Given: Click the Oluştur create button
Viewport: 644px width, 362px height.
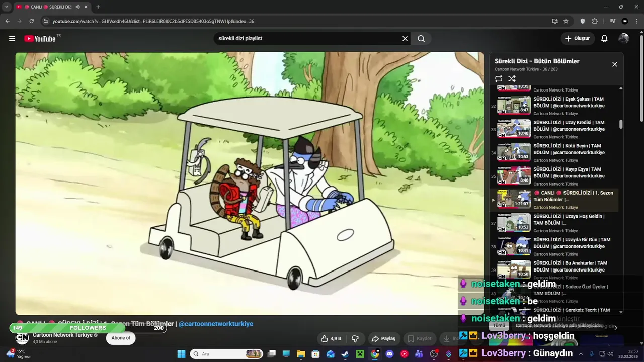Looking at the screenshot, I should point(578,39).
